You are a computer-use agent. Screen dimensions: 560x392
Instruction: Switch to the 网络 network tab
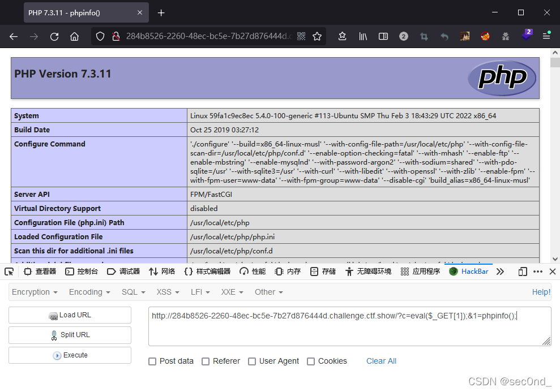(162, 272)
